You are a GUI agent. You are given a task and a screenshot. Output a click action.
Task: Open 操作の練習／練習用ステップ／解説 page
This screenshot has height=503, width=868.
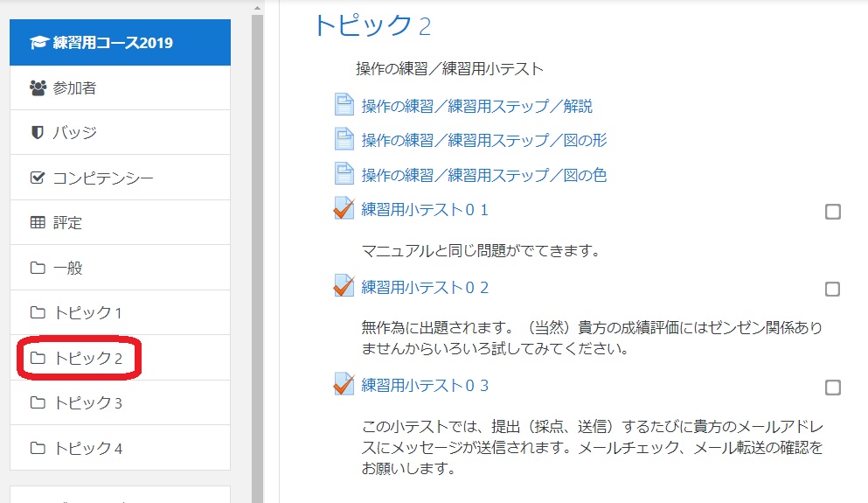pos(476,105)
